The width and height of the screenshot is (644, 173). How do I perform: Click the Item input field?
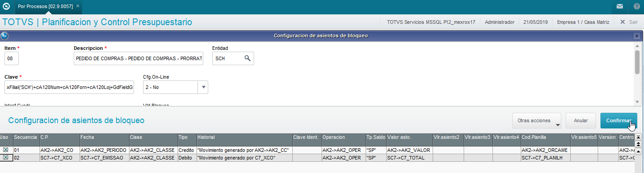[12, 58]
